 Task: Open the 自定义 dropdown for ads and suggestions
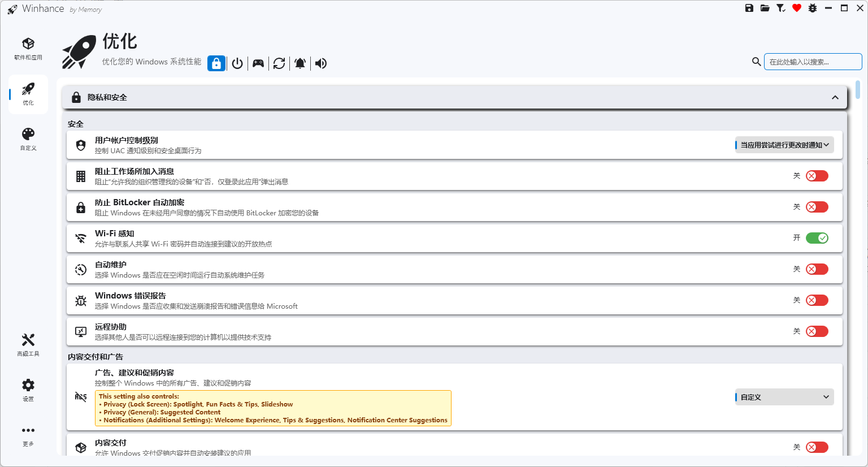(x=784, y=397)
